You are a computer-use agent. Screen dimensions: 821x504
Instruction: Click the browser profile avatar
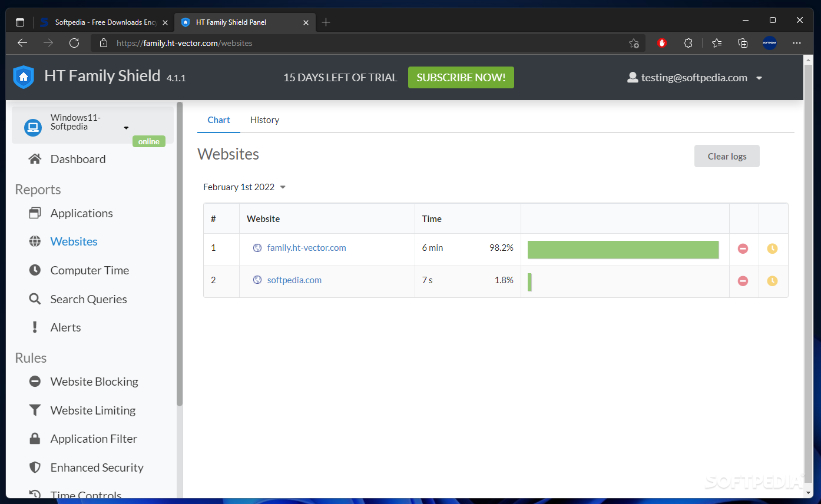tap(770, 43)
